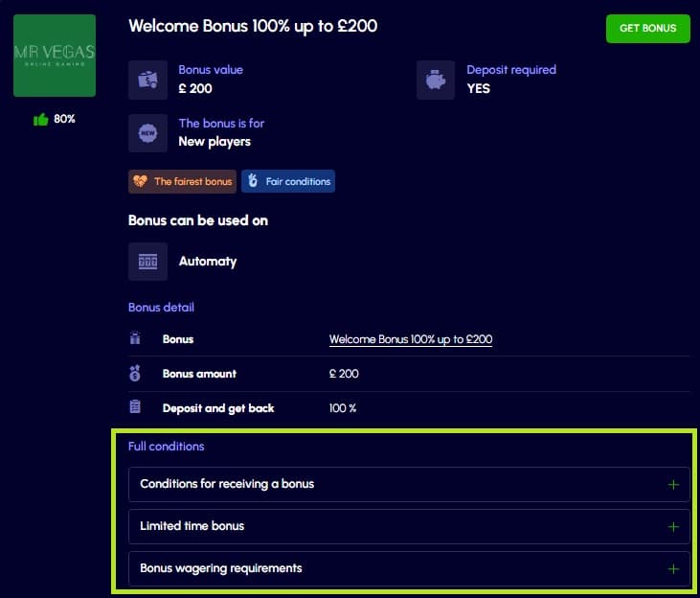The height and width of the screenshot is (598, 700).
Task: Click the Mr Vegas casino logo
Action: [55, 56]
